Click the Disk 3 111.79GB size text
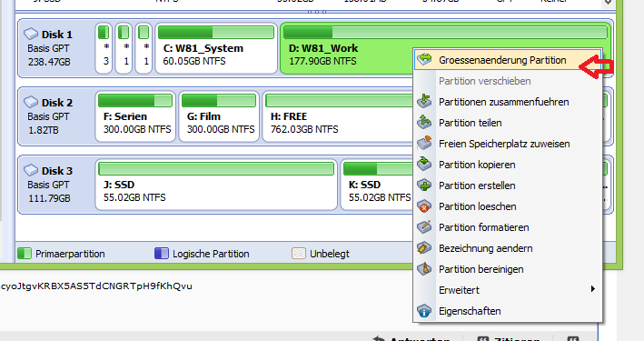This screenshot has width=644, height=341. click(x=49, y=198)
